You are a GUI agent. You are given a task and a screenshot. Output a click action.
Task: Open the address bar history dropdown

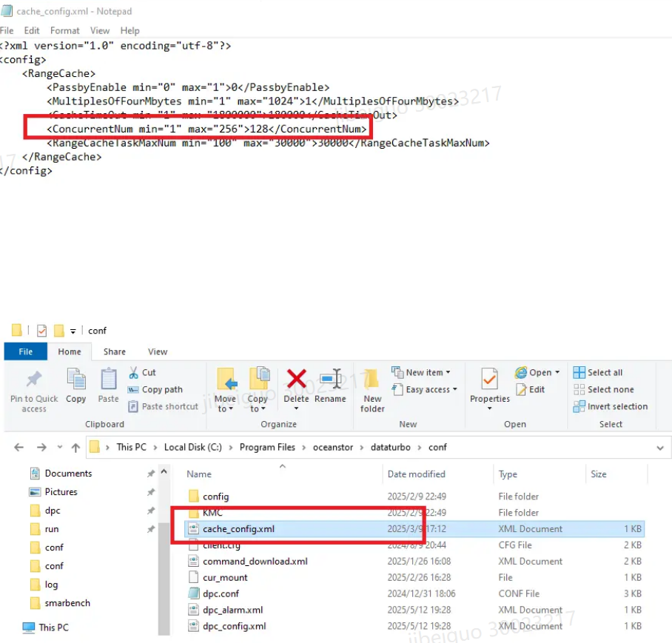pyautogui.click(x=660, y=448)
